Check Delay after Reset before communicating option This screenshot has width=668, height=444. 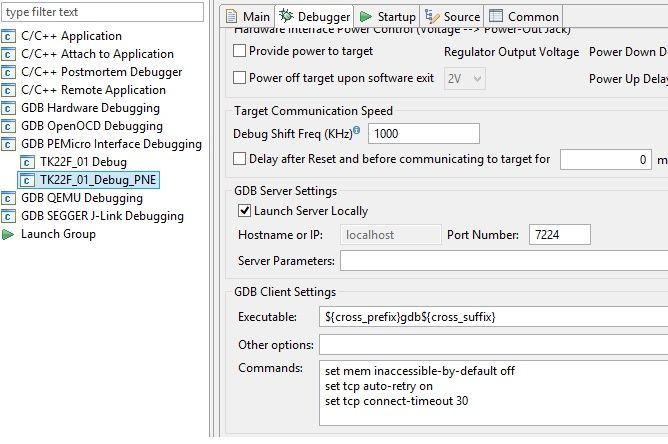click(x=239, y=158)
